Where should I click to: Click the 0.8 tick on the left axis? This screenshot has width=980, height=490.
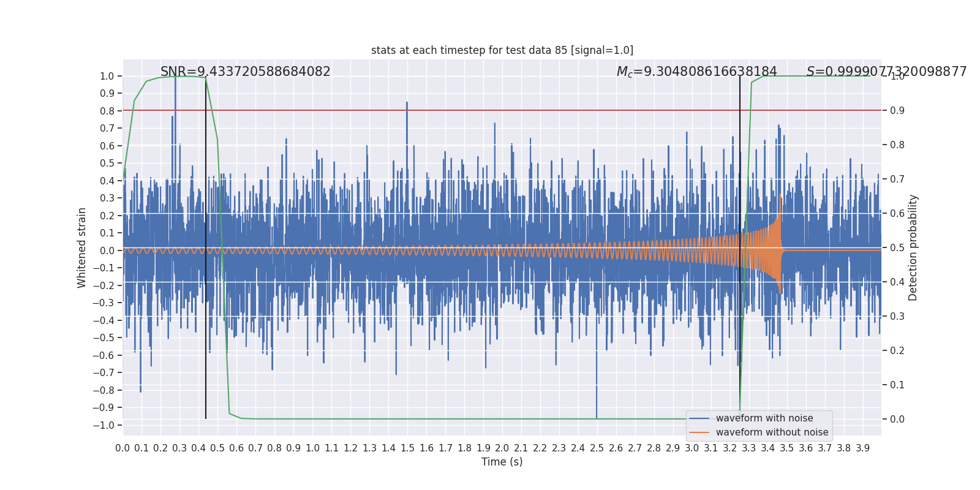click(x=107, y=111)
